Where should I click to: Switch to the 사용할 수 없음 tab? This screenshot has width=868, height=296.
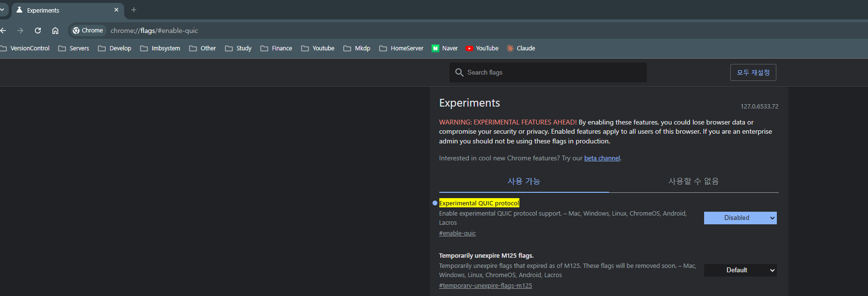point(693,181)
